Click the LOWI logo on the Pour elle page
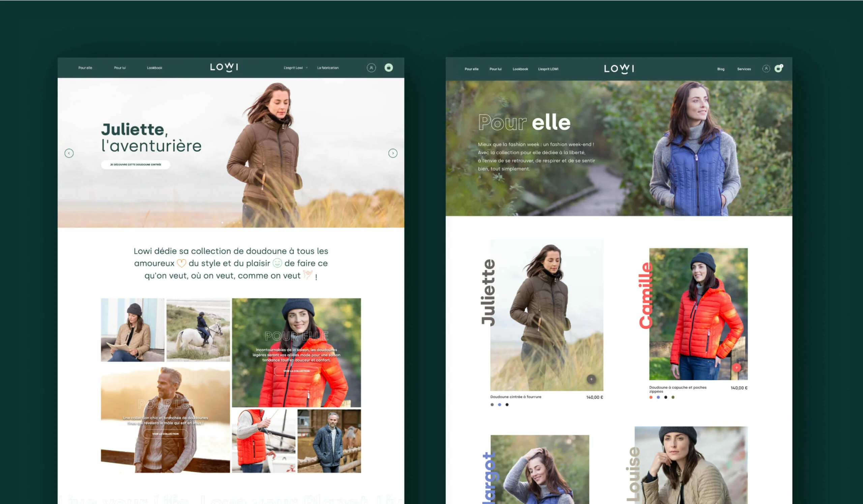The height and width of the screenshot is (504, 863). click(619, 69)
